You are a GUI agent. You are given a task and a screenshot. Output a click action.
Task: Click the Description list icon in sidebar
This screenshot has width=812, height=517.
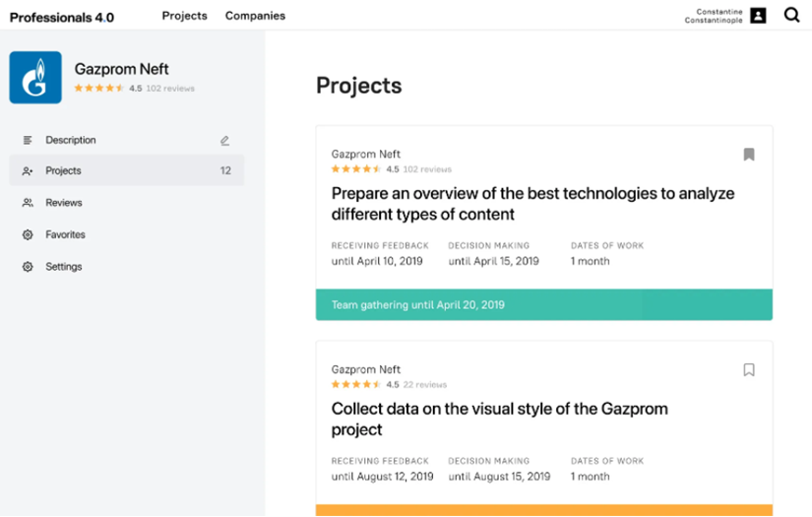pos(28,140)
